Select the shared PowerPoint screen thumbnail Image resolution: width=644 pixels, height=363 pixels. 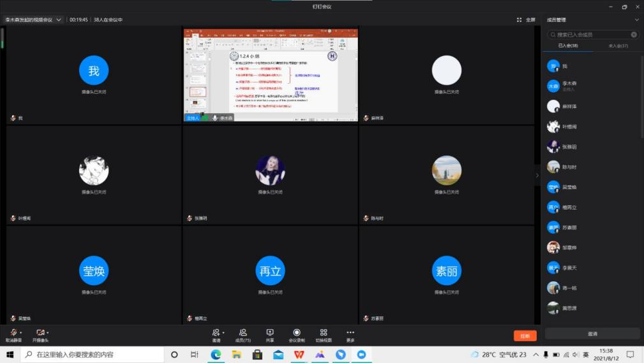tap(271, 75)
